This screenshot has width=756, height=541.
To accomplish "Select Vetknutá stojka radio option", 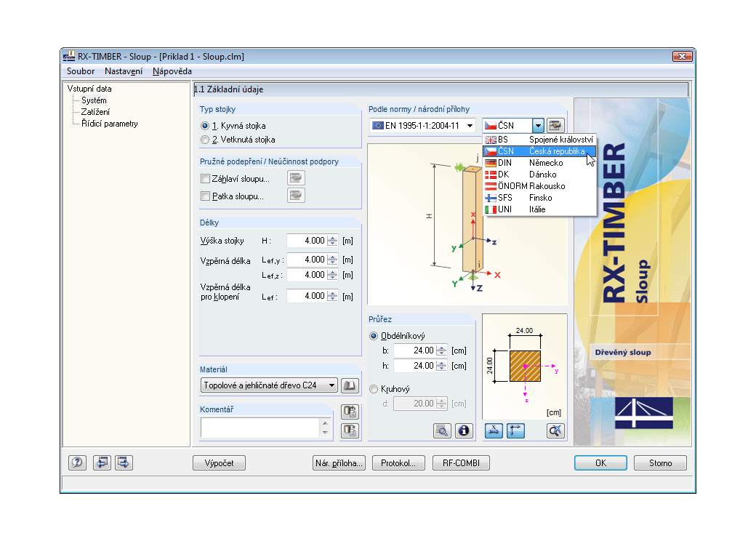I will 205,140.
